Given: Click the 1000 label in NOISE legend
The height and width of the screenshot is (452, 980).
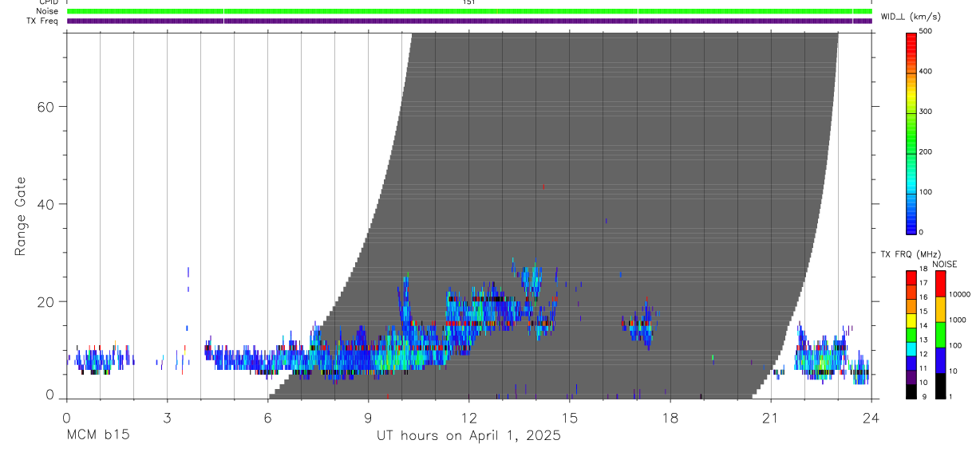Looking at the screenshot, I should click(x=958, y=320).
